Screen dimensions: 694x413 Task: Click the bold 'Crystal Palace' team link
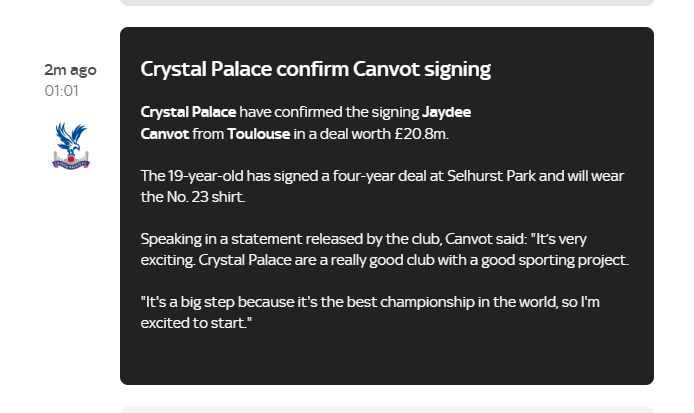(x=188, y=112)
